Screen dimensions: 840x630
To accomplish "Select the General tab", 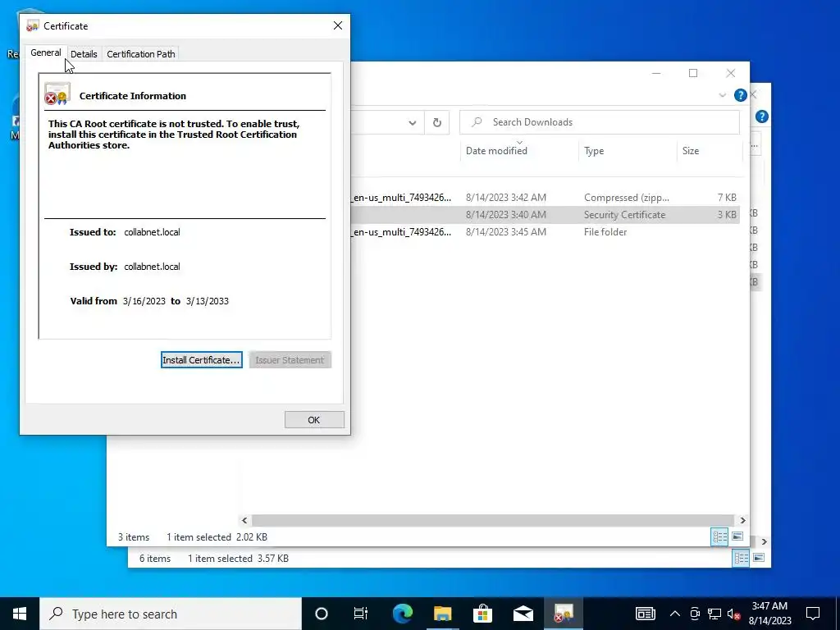I will click(x=46, y=53).
